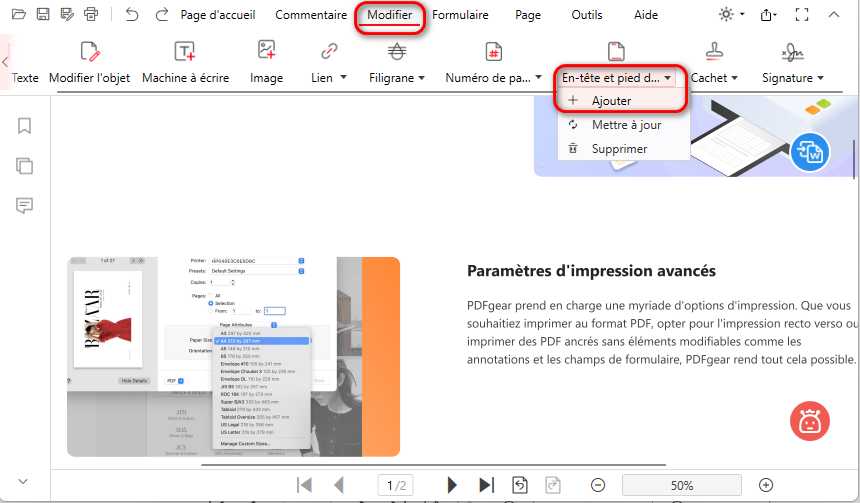Open the page thumbnails panel
This screenshot has height=503, width=860.
click(24, 166)
